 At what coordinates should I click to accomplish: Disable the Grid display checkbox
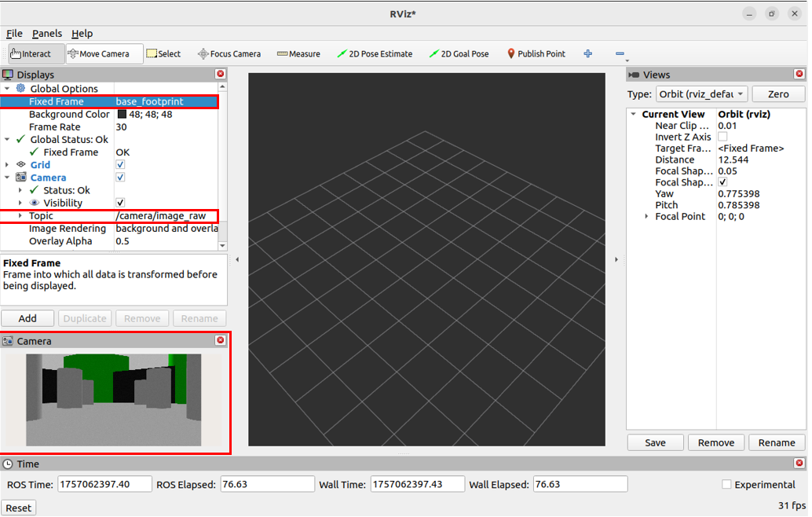tap(120, 165)
